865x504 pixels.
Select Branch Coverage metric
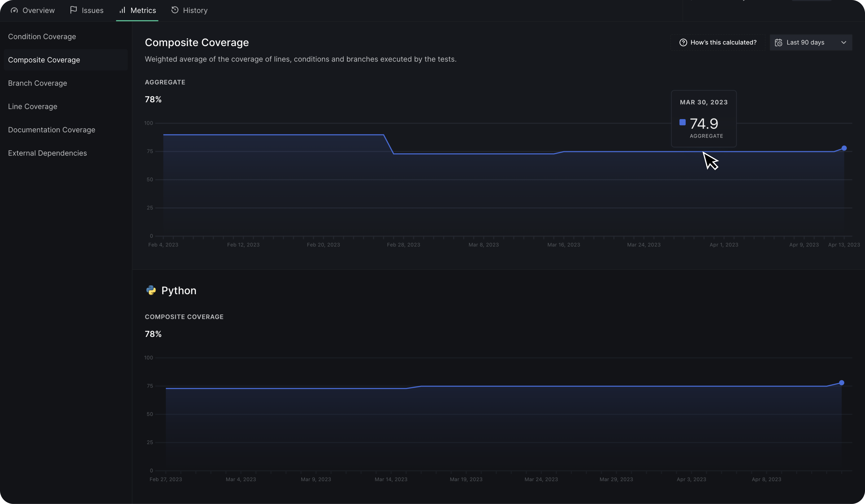tap(37, 83)
